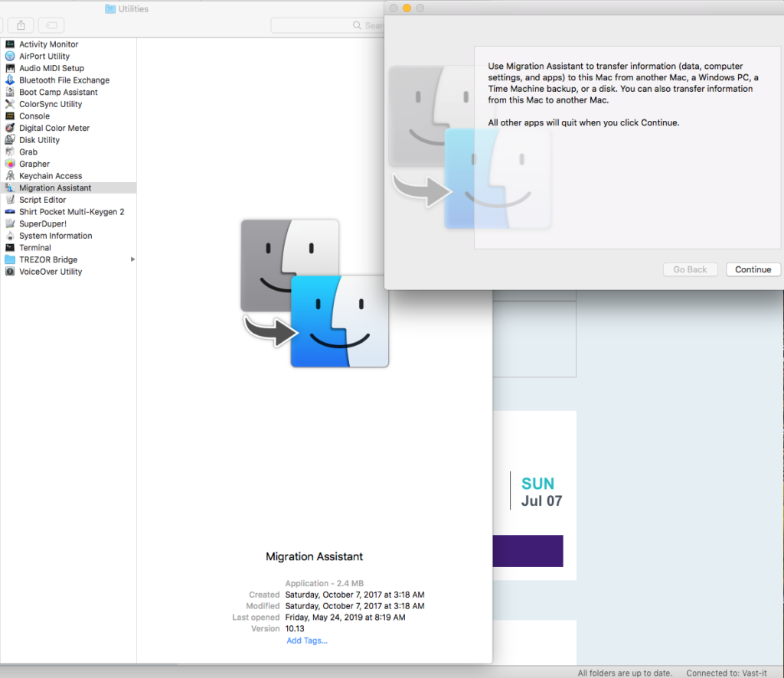The image size is (784, 678).
Task: Click the Add Tags… link
Action: click(x=306, y=641)
